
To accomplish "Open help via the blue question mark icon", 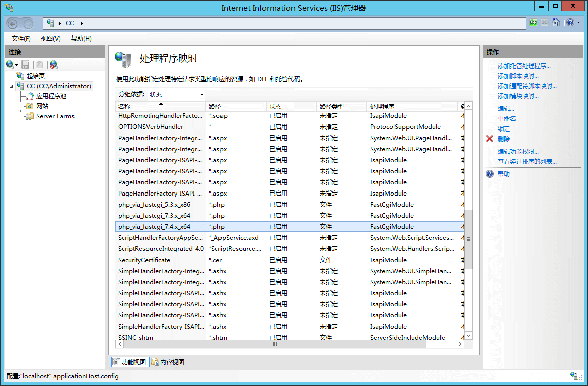I will (x=569, y=22).
